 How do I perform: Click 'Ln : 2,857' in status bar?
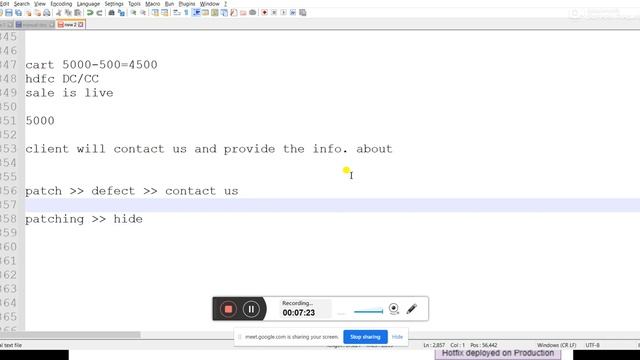(x=434, y=345)
